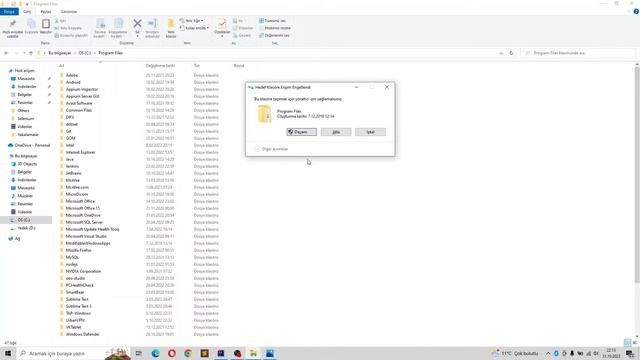Select Masaüstü under Hızlı erişim

point(26,78)
